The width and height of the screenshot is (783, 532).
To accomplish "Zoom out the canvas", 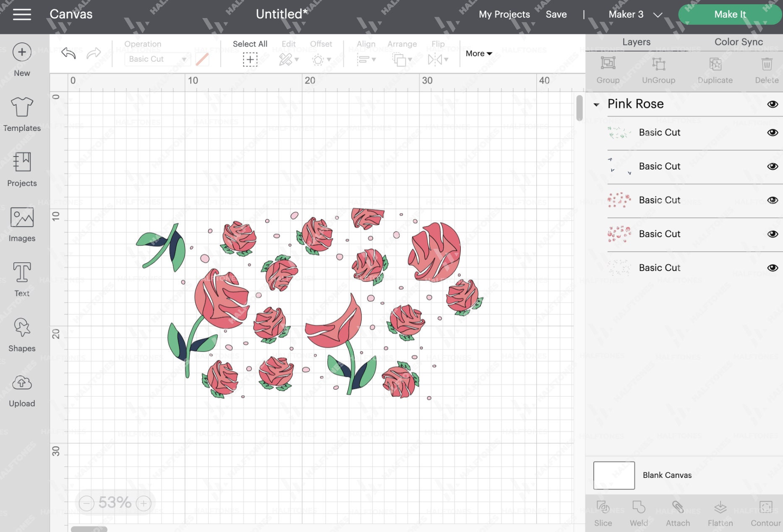I will [x=87, y=503].
